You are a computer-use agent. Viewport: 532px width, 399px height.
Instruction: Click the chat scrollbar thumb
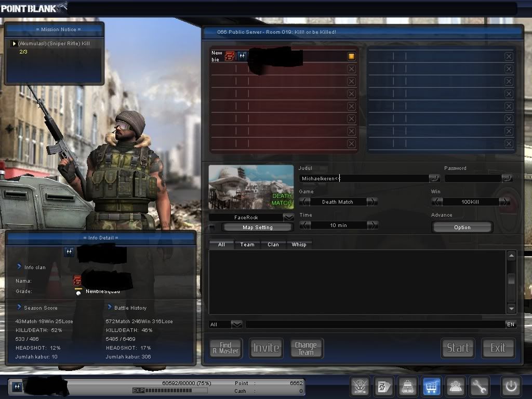click(x=511, y=280)
